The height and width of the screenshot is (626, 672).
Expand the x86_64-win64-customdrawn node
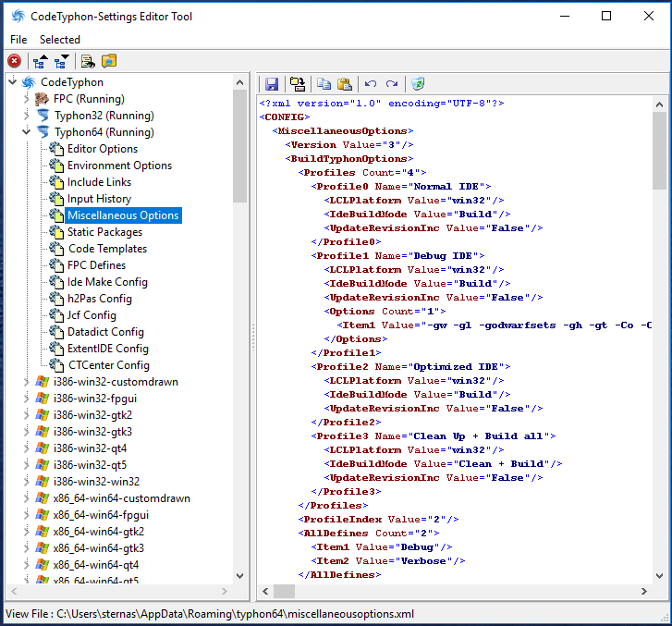pos(27,498)
